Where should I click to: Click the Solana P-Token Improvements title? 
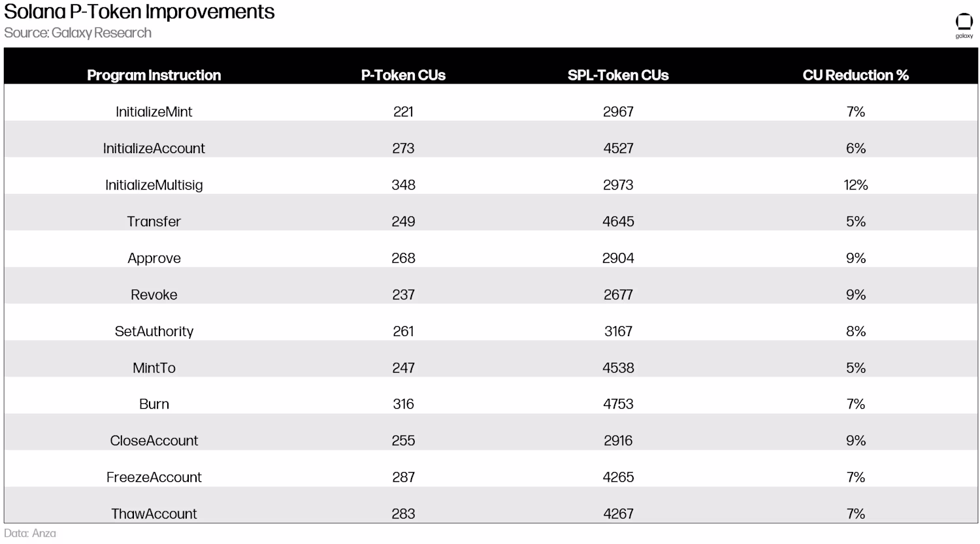(x=139, y=12)
